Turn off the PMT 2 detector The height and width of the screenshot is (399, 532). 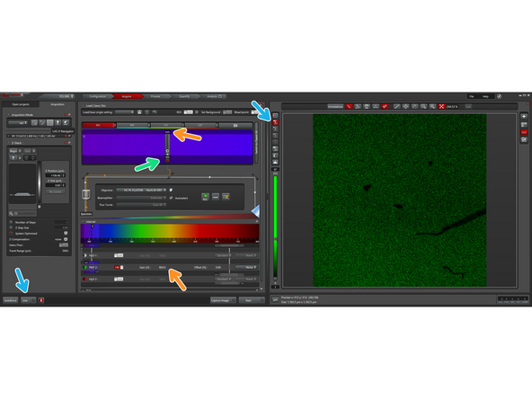pyautogui.click(x=119, y=268)
